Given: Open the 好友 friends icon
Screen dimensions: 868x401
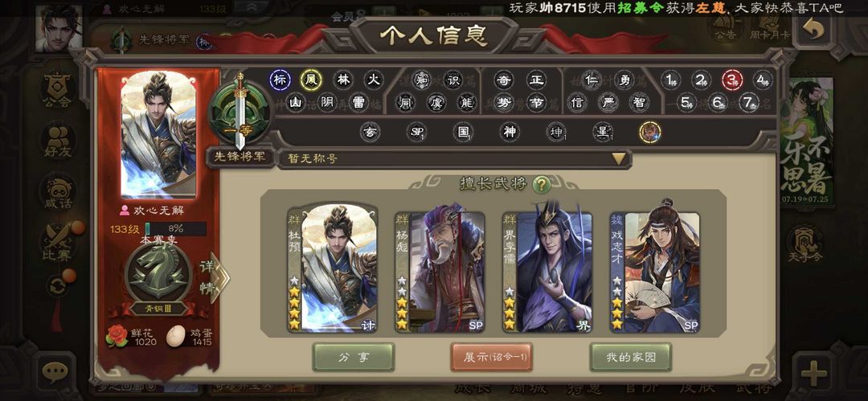Looking at the screenshot, I should 58,140.
